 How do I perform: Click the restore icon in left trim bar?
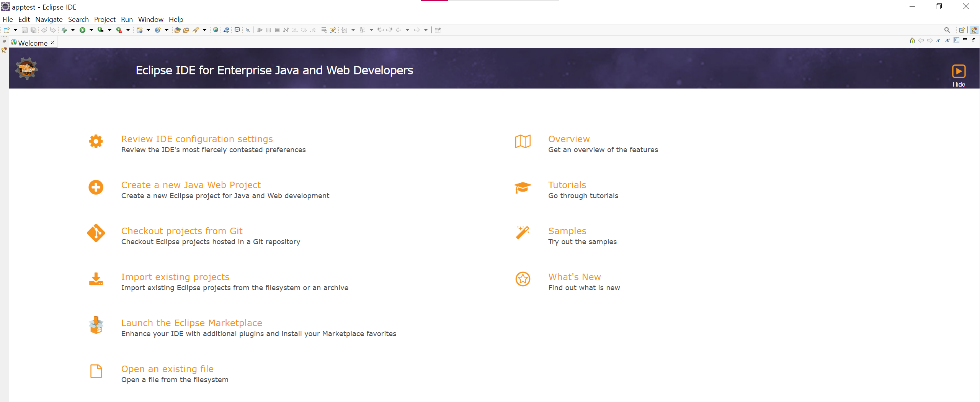click(4, 41)
